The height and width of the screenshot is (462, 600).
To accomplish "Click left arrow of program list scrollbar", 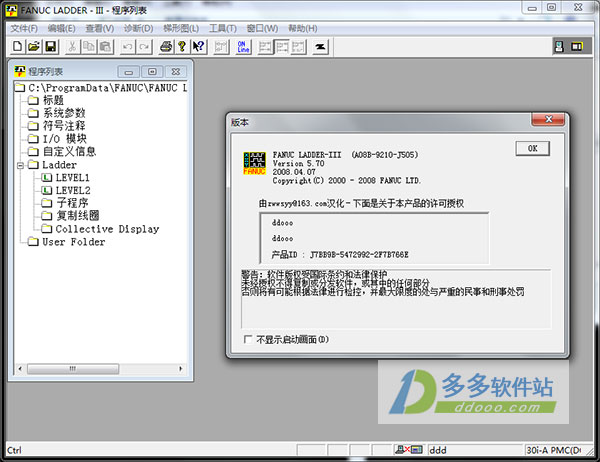I will [x=20, y=369].
